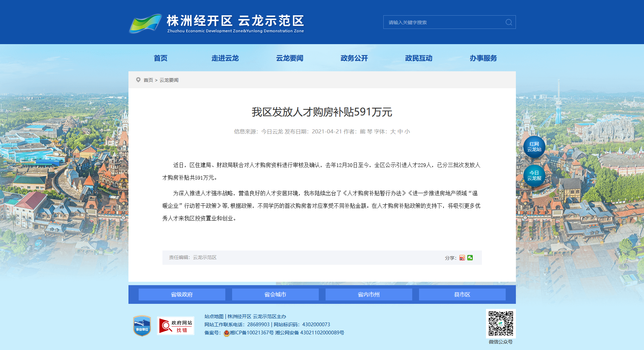
Task: Set font size to 大
Action: click(393, 132)
